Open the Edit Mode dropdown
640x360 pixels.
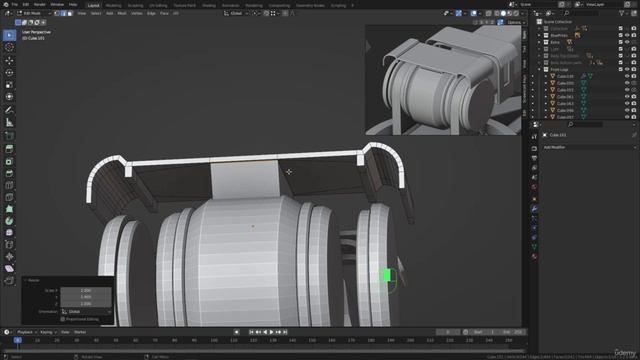pos(33,13)
